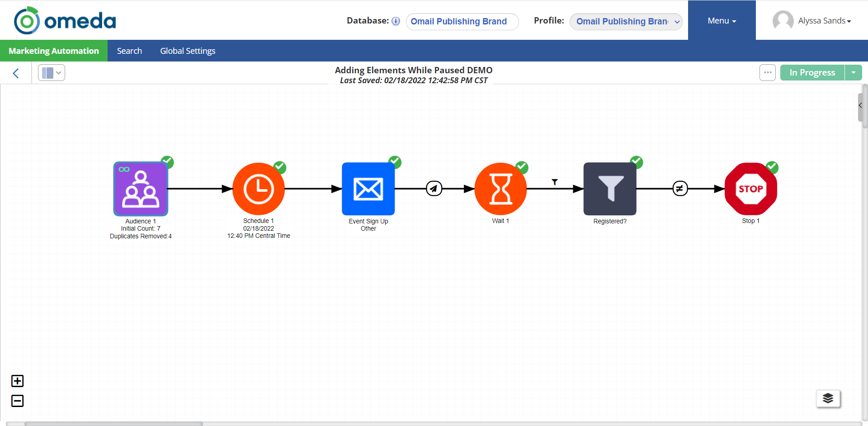Click the sent paper-plane connector icon

pyautogui.click(x=434, y=189)
